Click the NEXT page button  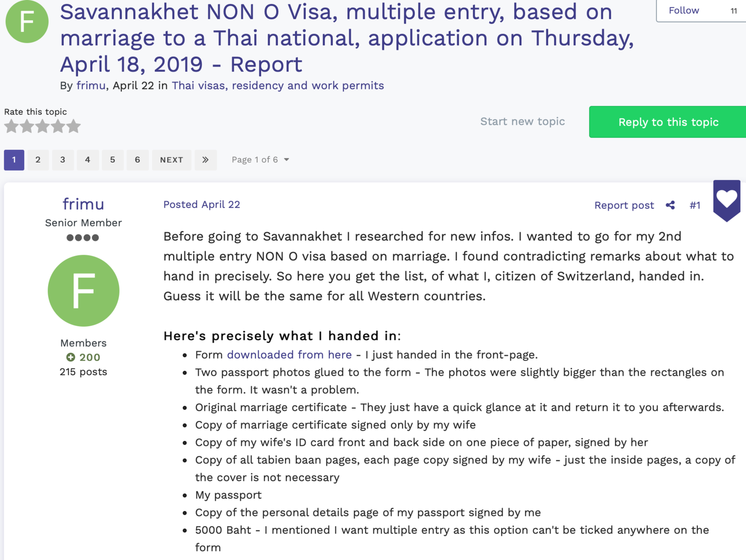coord(172,160)
